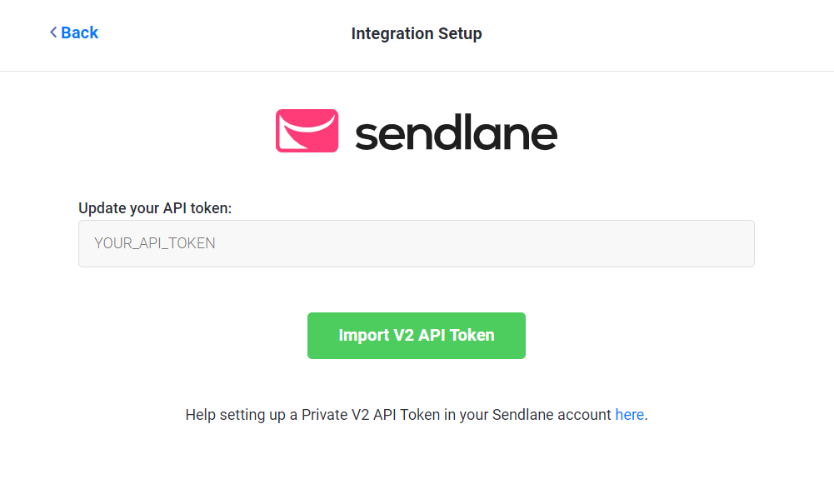Image resolution: width=834 pixels, height=504 pixels.
Task: Click the Back navigation control
Action: (x=73, y=32)
